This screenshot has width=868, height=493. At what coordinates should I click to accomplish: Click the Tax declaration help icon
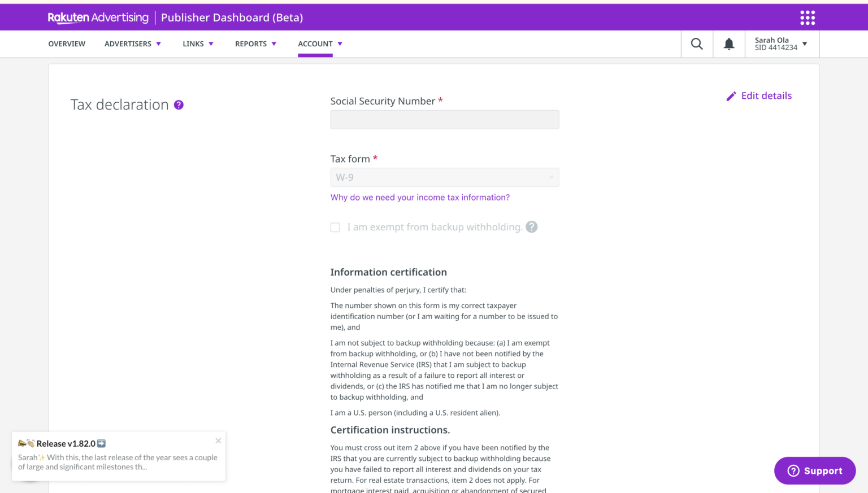pyautogui.click(x=179, y=105)
